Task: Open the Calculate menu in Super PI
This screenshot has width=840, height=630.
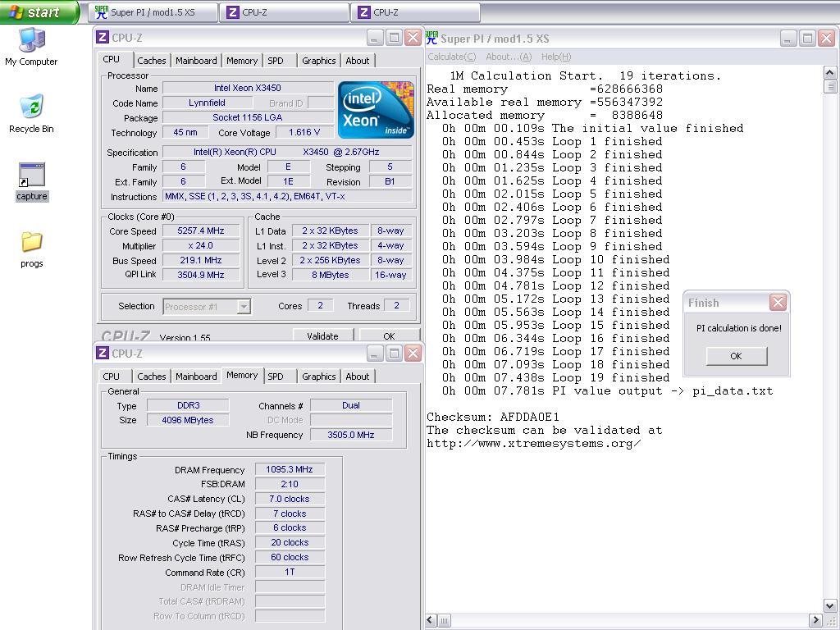Action: 452,57
